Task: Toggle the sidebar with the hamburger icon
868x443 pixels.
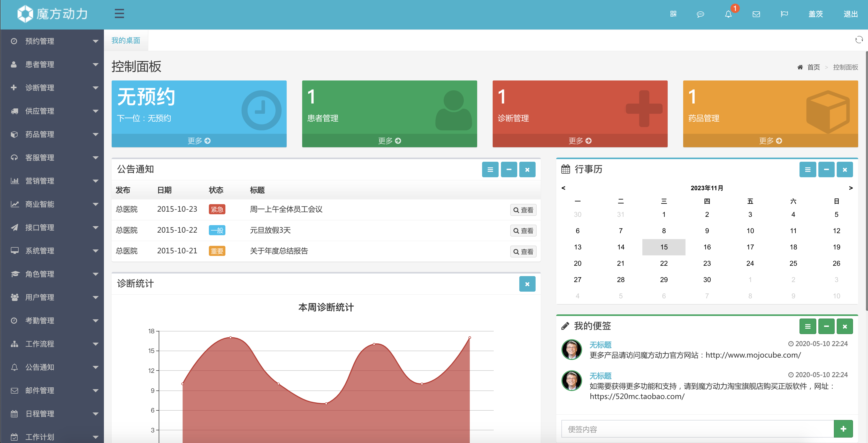Action: pos(119,14)
